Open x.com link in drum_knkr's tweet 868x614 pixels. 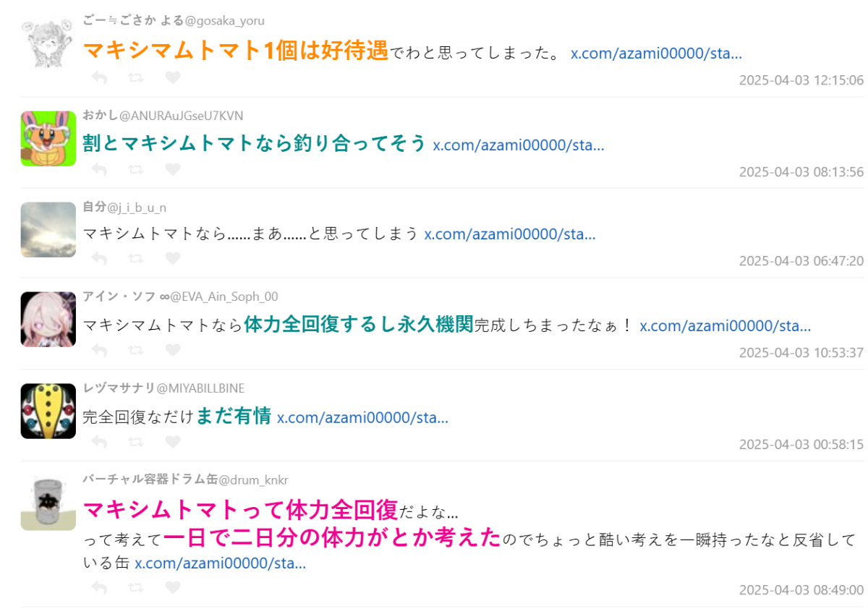220,563
